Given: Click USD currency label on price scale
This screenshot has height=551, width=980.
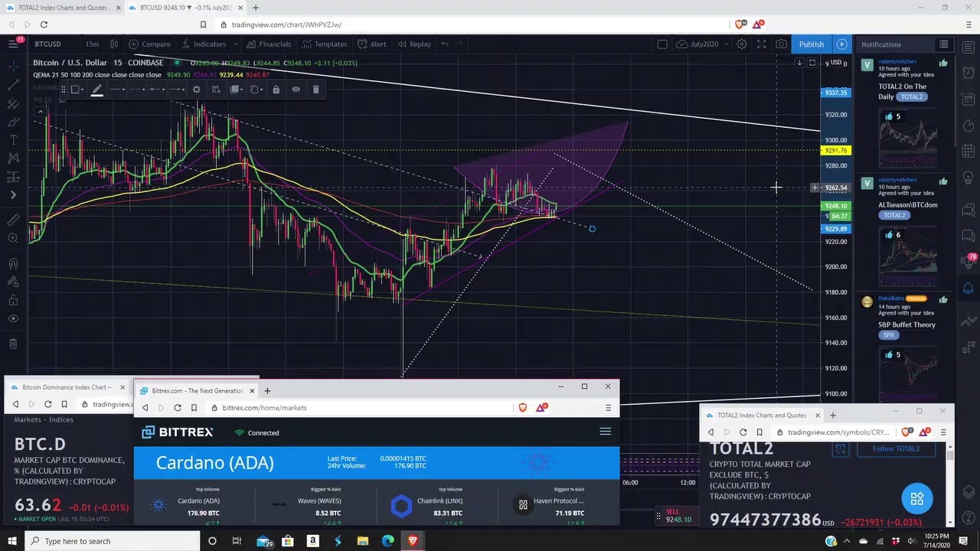Looking at the screenshot, I should (836, 63).
